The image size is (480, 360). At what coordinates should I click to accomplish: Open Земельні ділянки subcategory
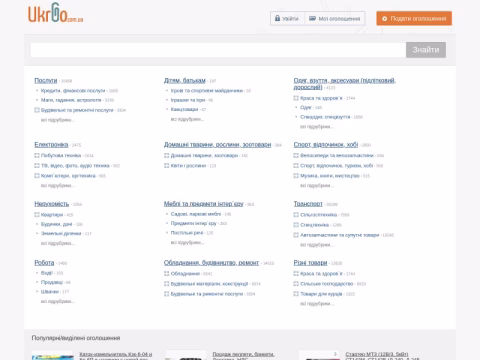pos(61,233)
